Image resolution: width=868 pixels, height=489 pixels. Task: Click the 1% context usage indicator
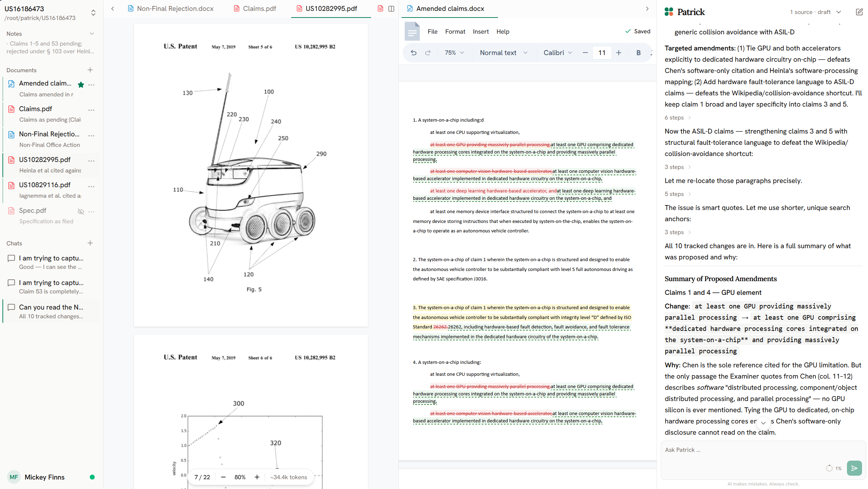[x=834, y=468]
